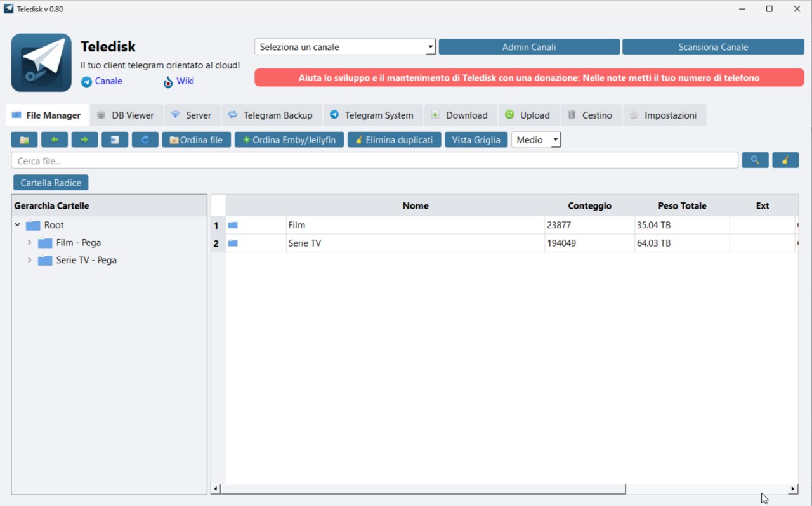Click the file-manager window icon button beside refresh
This screenshot has width=812, height=506.
(x=115, y=139)
